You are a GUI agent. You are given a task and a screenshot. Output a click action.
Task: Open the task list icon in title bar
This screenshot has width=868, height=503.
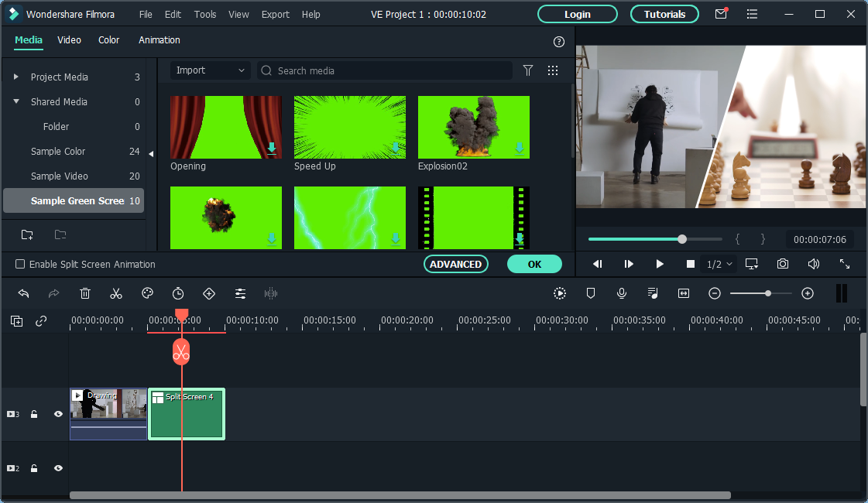(x=752, y=14)
